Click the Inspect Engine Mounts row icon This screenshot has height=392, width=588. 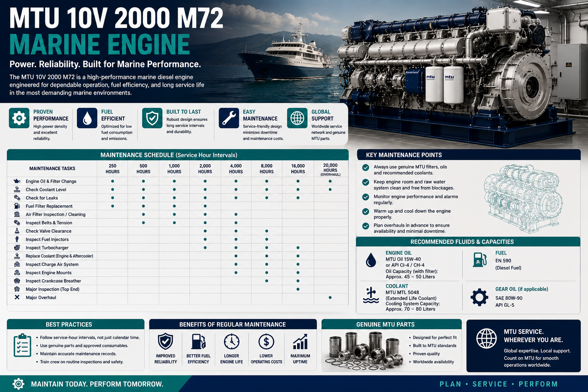click(17, 273)
